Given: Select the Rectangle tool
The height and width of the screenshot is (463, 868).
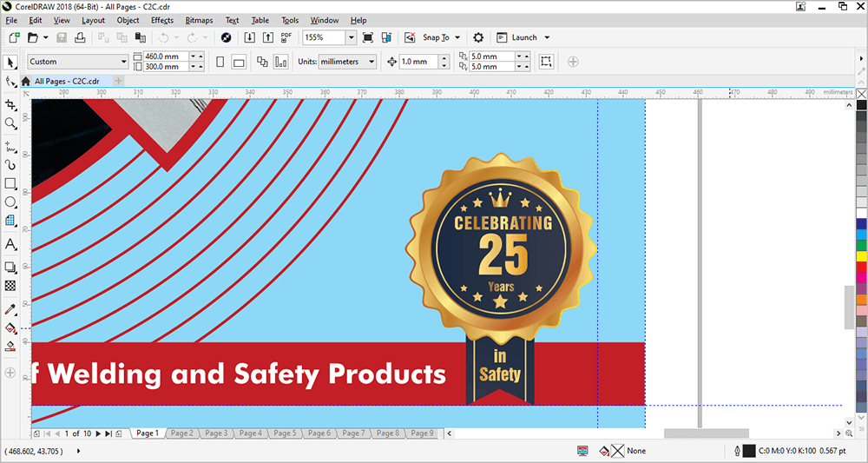Looking at the screenshot, I should coord(10,183).
